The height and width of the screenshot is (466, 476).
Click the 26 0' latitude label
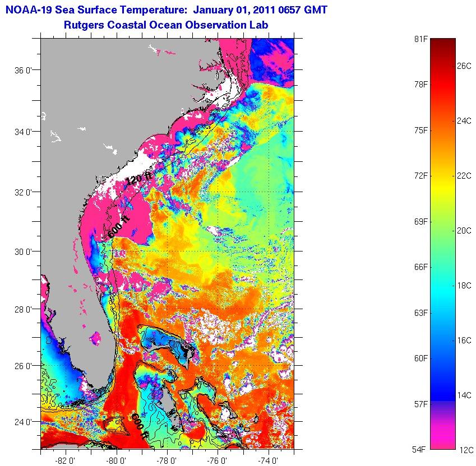(x=23, y=366)
